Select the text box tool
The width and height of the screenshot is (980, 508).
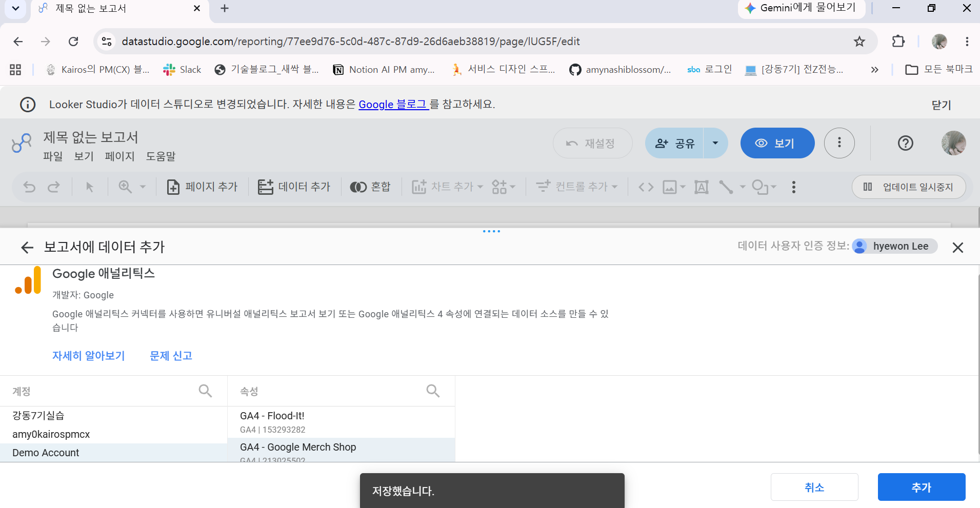[702, 187]
